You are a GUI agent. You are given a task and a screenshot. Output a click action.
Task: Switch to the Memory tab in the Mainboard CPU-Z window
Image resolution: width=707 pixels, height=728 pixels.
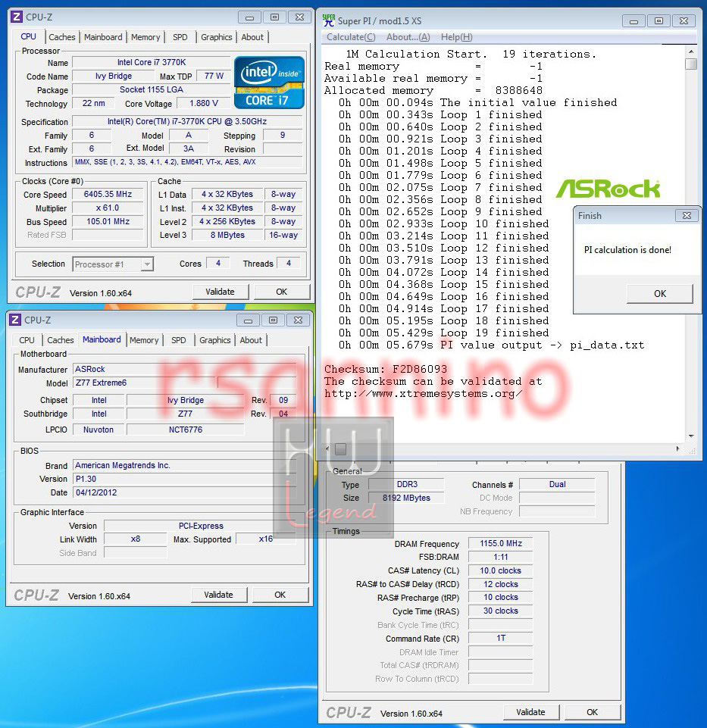click(144, 340)
